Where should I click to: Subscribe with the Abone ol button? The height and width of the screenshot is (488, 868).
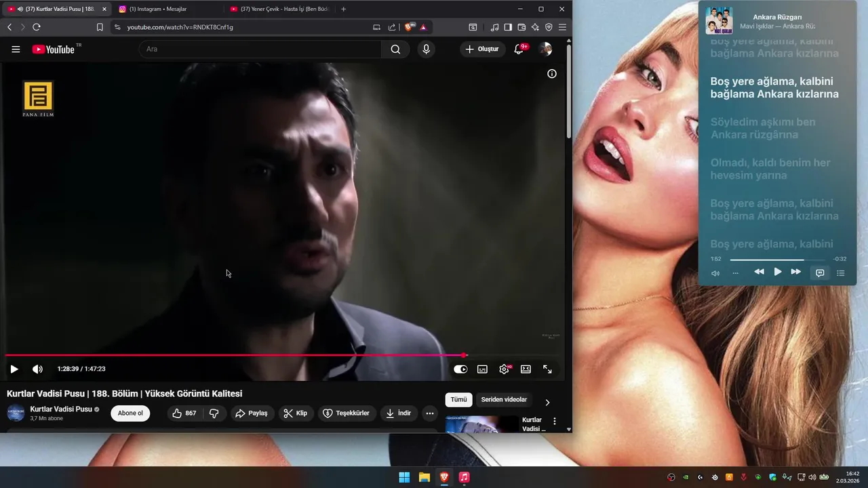pyautogui.click(x=130, y=413)
